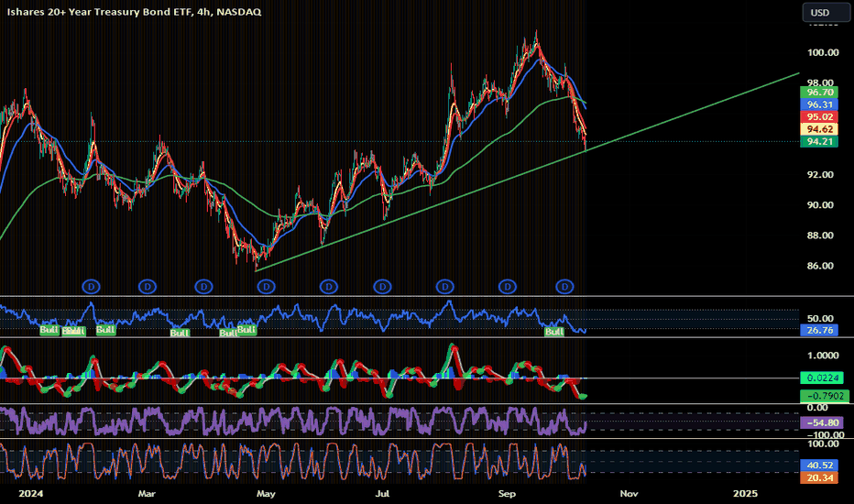The height and width of the screenshot is (504, 854).
Task: Click the 100.00 price axis label in the main chart
Action: [x=823, y=52]
